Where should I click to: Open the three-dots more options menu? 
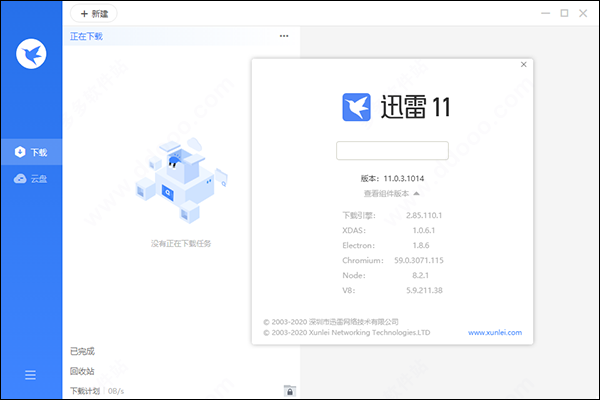coord(284,36)
